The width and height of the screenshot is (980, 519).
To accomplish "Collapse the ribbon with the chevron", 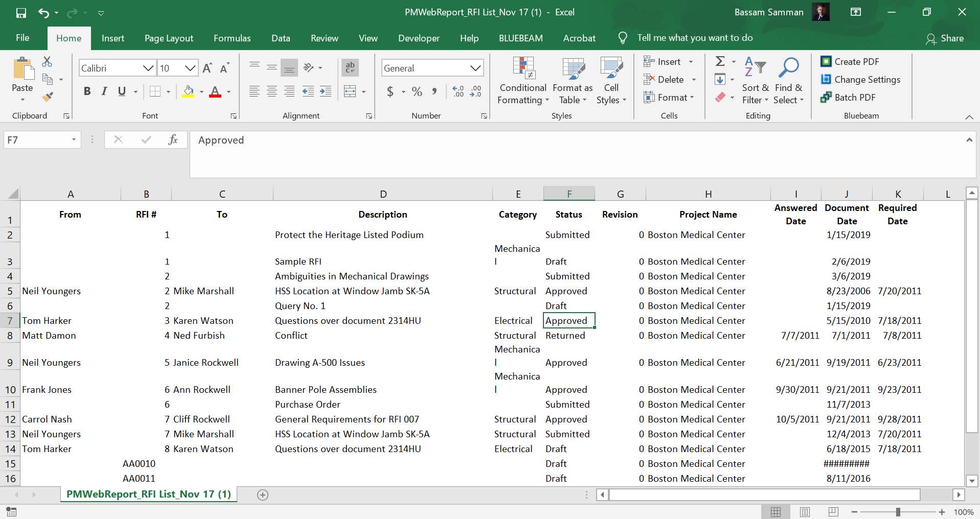I will point(969,117).
